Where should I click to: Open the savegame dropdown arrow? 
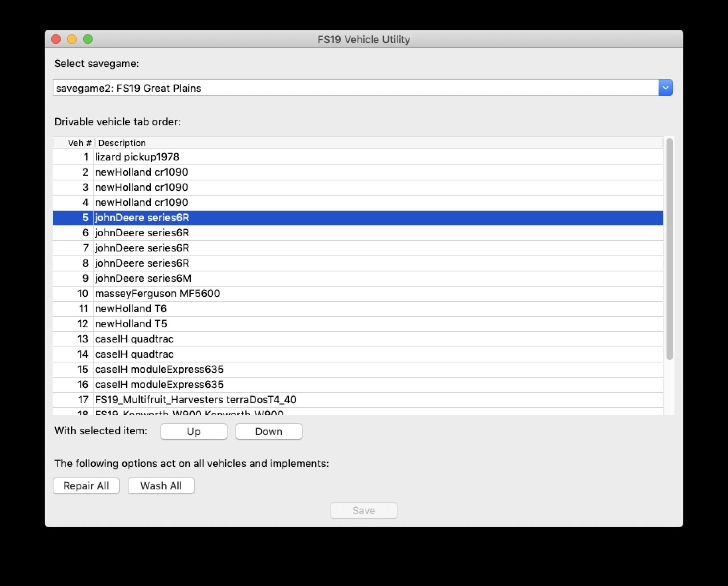point(665,88)
